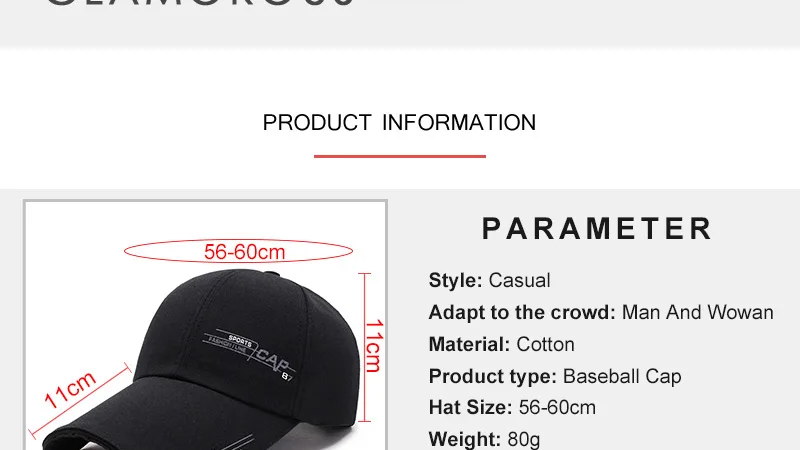Click the Product type label
800x450 pixels.
tap(492, 377)
